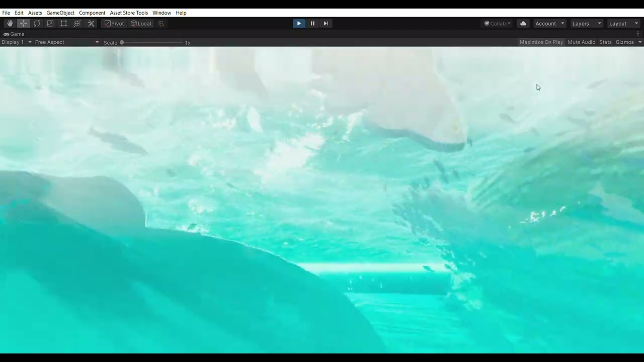644x362 pixels.
Task: Click the Play button
Action: coord(299,24)
